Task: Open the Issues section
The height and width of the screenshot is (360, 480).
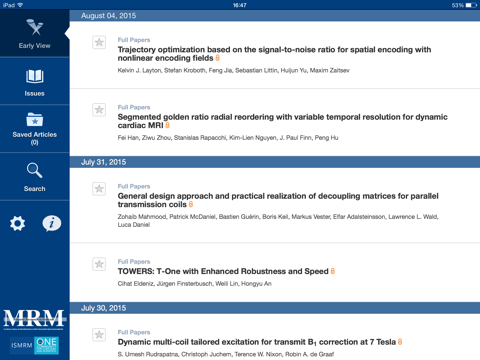Action: [x=35, y=82]
